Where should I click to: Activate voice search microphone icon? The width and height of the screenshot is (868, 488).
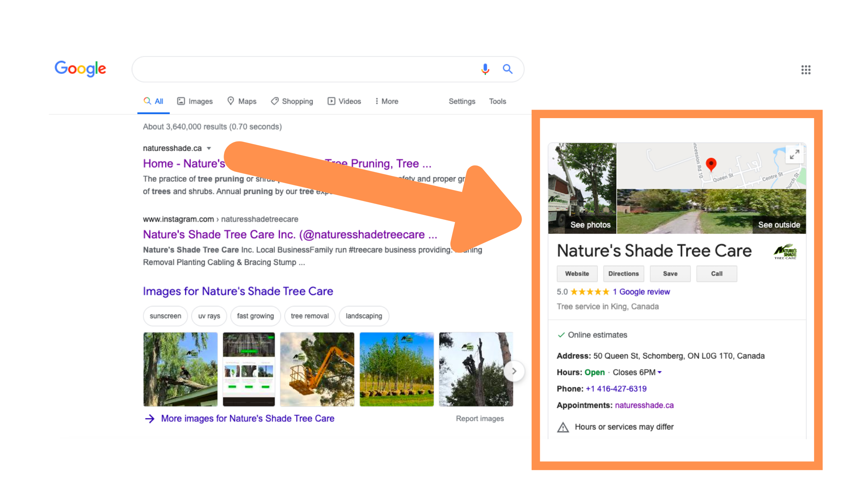point(485,69)
